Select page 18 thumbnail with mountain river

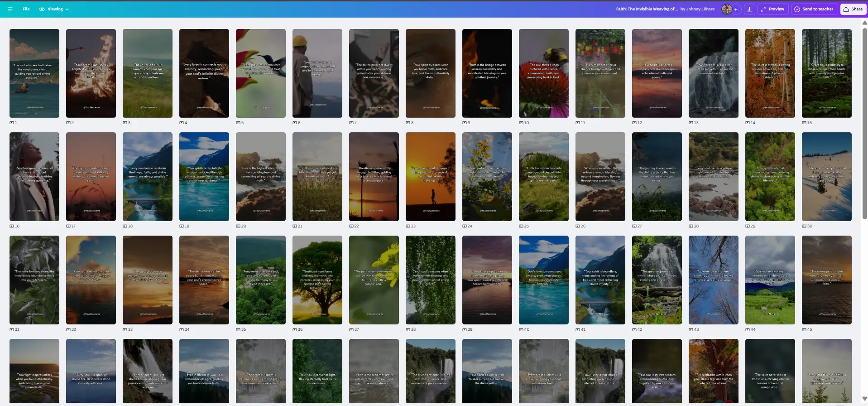[x=148, y=177]
